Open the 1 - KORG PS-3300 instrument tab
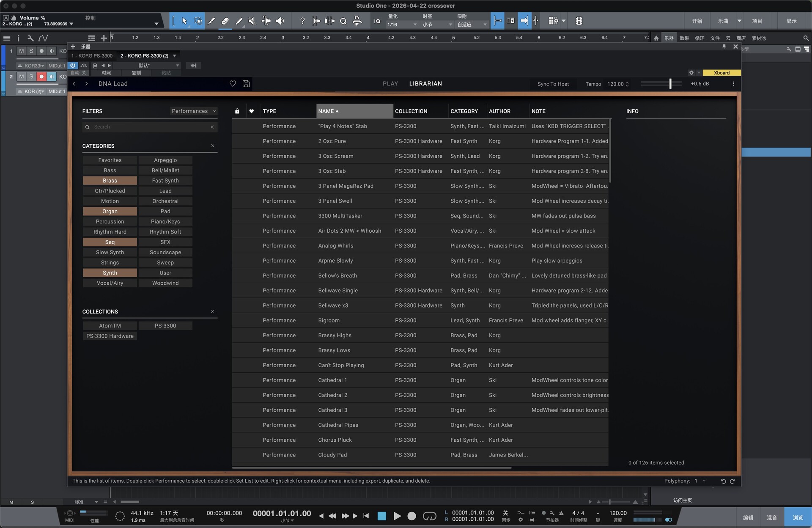Viewport: 812px width, 528px height. pos(92,56)
